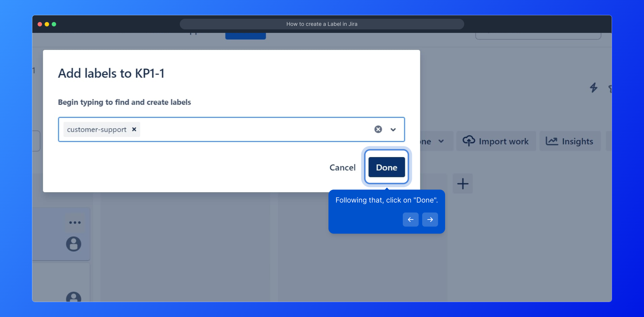This screenshot has width=644, height=317.
Task: Clear all labels with the circle X icon
Action: point(378,129)
